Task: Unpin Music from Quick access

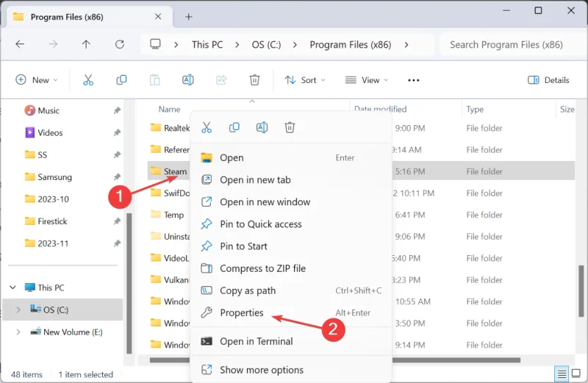Action: (117, 110)
